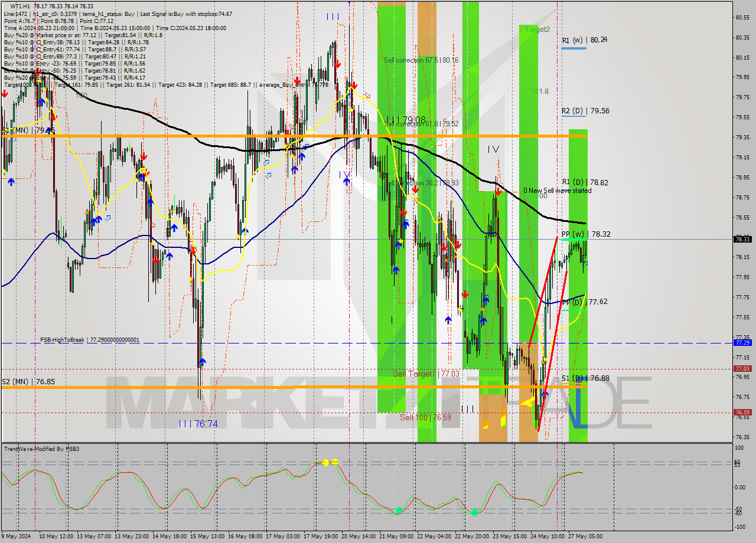756x543 pixels.
Task: Click the 76.35 price axis label
Action: click(x=742, y=437)
